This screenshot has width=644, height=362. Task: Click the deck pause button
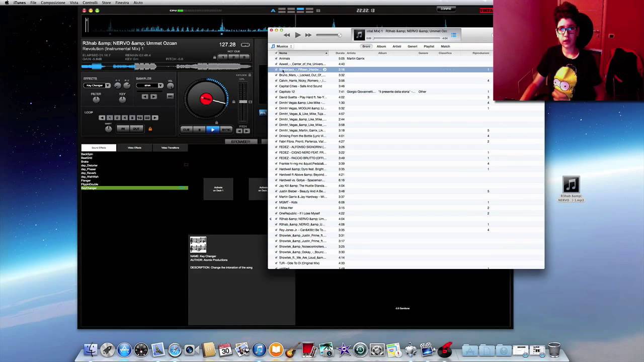pyautogui.click(x=199, y=130)
